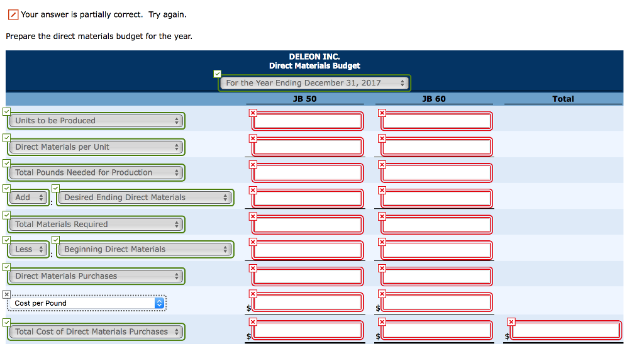Open the 'Total Materials Required' dropdown
Viewport: 644px width, 351px height.
click(96, 225)
